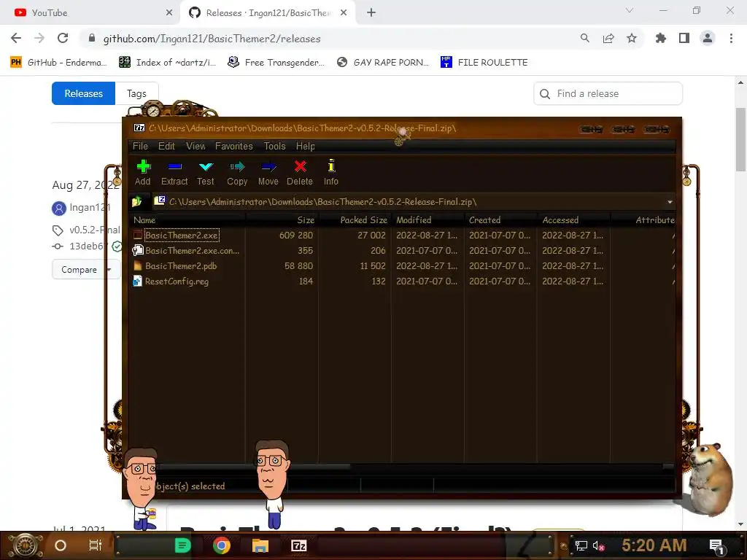
Task: Click the zoom magnifier icon in address bar
Action: pos(584,39)
